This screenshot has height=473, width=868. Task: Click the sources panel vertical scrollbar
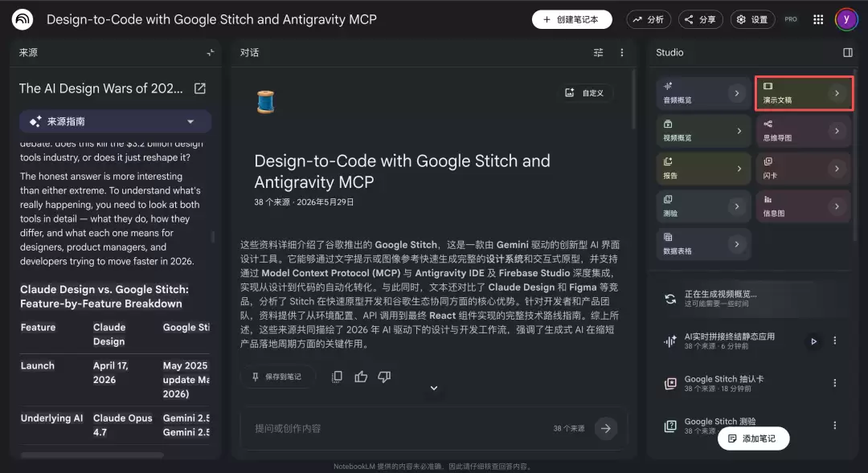[x=213, y=237]
